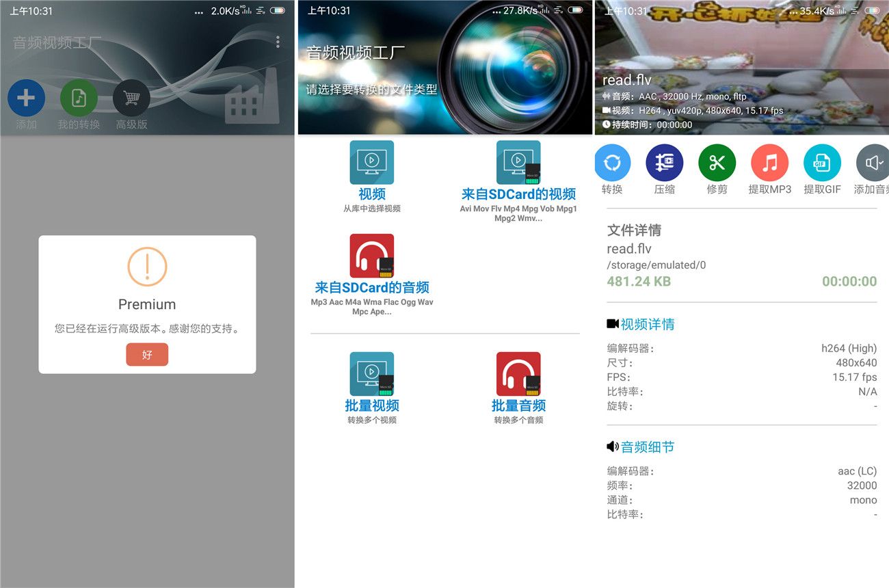Open the 高级版 shopping cart icon

(131, 98)
